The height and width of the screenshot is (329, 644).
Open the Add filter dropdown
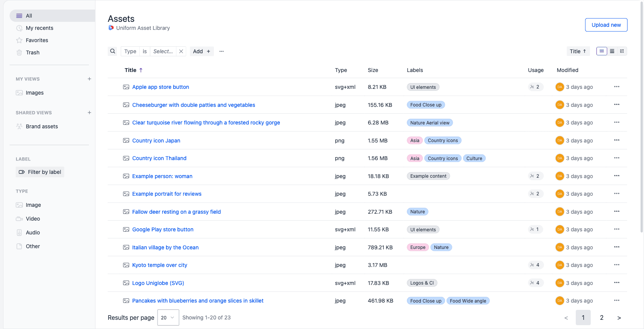click(x=202, y=51)
